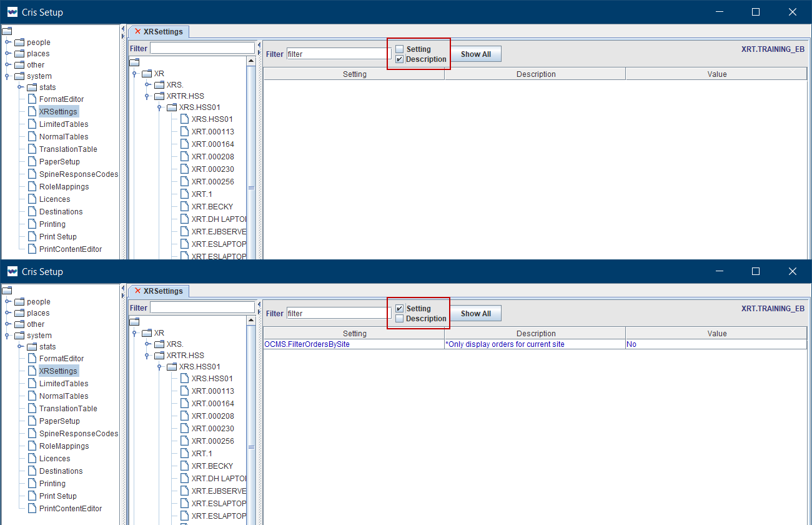Click the Destinations document icon in lower window
The image size is (812, 525).
coord(32,471)
